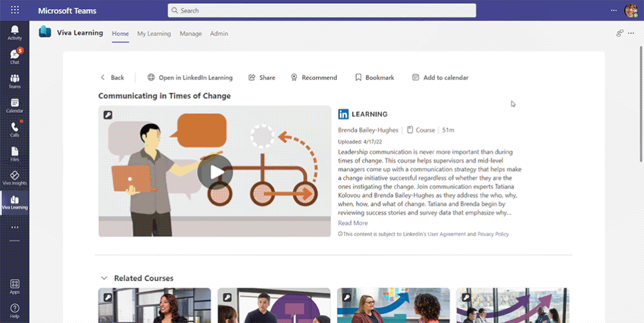Expand description with Read More
This screenshot has width=644, height=323.
[x=353, y=223]
